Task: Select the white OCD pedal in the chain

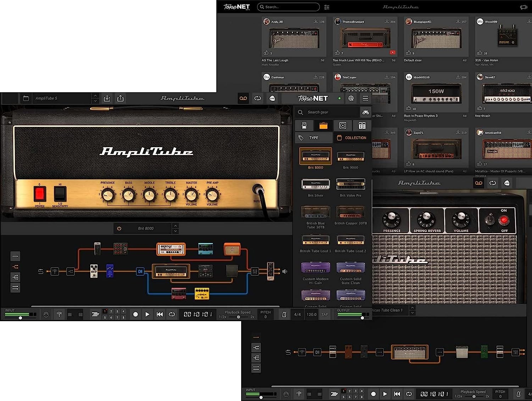Action: 94,271
